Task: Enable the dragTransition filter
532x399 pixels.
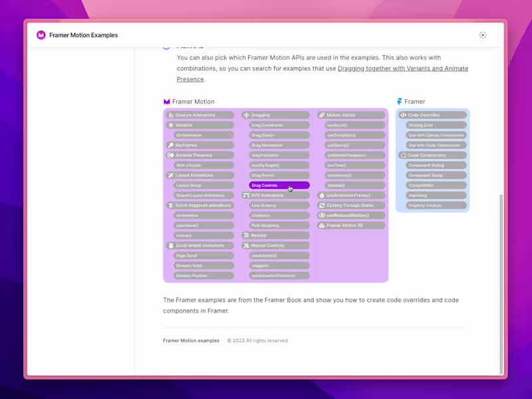Action: coord(279,155)
